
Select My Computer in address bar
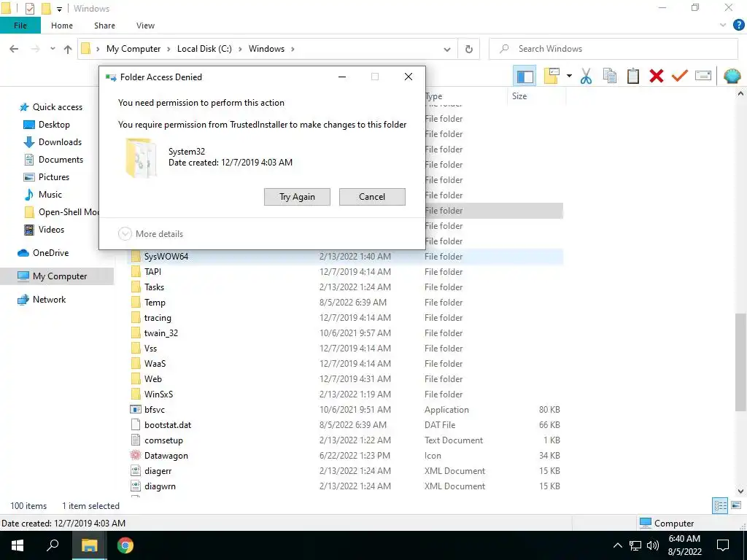133,49
